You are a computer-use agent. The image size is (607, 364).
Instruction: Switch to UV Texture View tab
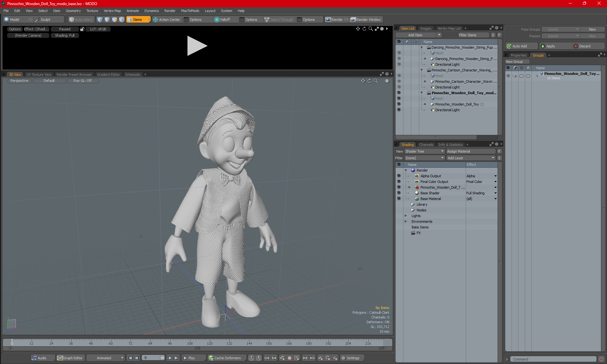click(39, 75)
